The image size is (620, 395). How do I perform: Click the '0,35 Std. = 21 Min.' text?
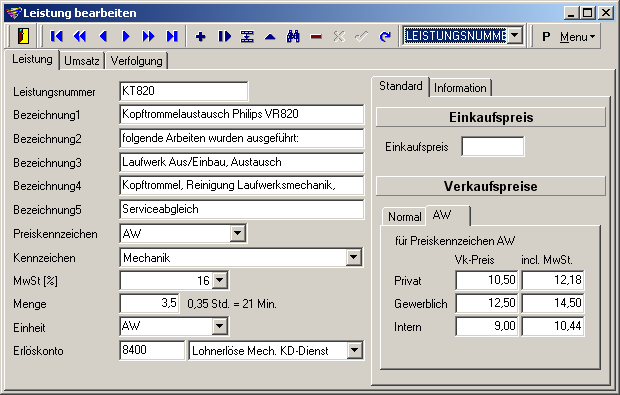tap(232, 304)
